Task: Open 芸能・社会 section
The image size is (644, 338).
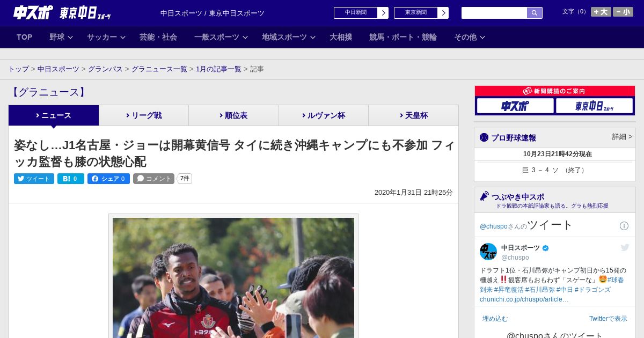Action: coord(158,37)
